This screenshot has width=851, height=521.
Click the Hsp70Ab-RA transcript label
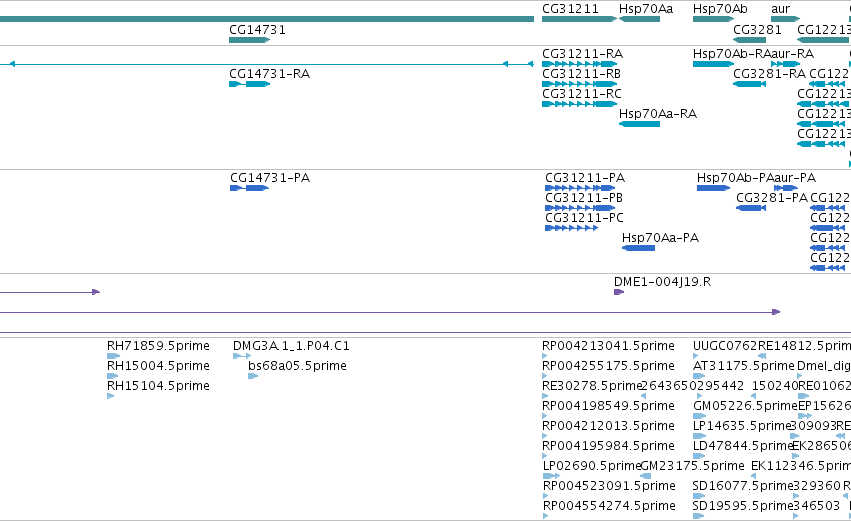(732, 54)
